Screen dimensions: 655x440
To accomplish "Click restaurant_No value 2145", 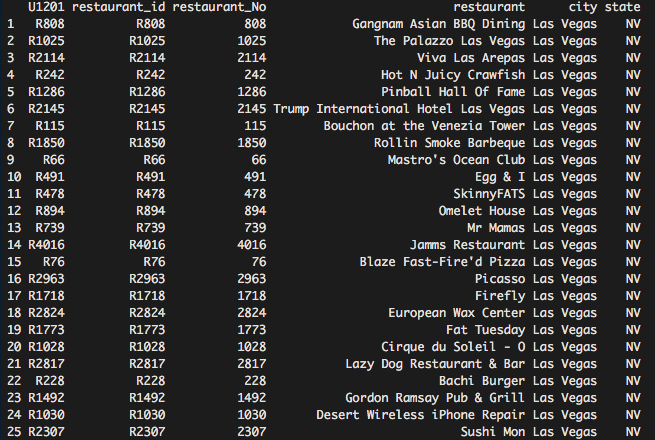I will point(251,109).
